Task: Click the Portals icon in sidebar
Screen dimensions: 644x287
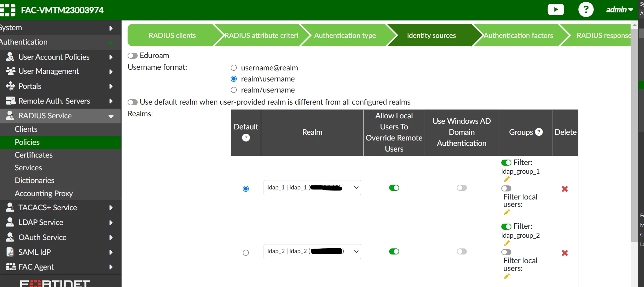Action: point(10,86)
